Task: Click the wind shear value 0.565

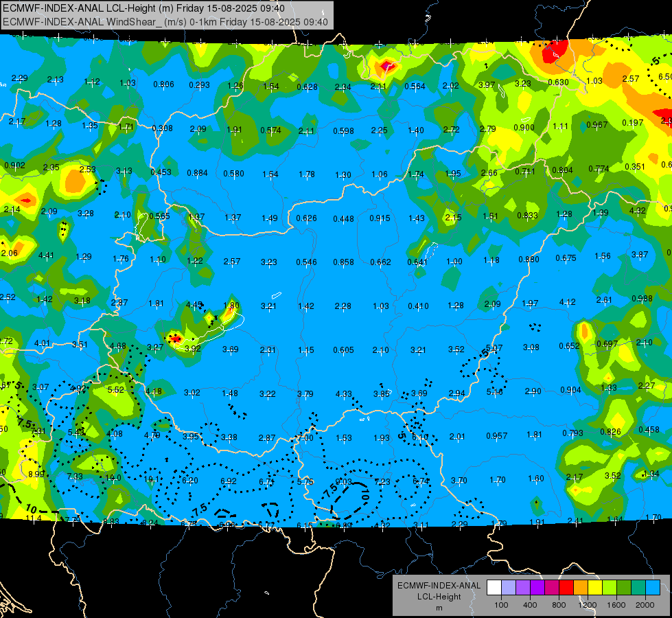Action: [x=159, y=216]
